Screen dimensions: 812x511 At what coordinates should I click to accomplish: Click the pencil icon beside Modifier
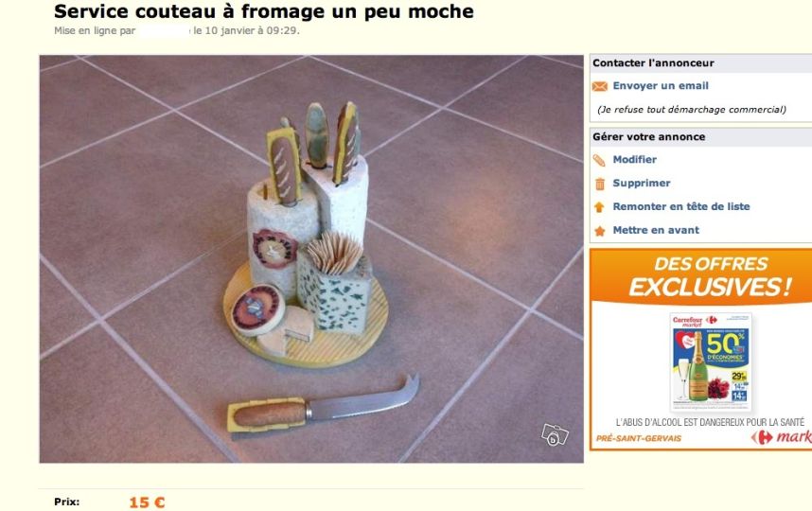tap(599, 161)
